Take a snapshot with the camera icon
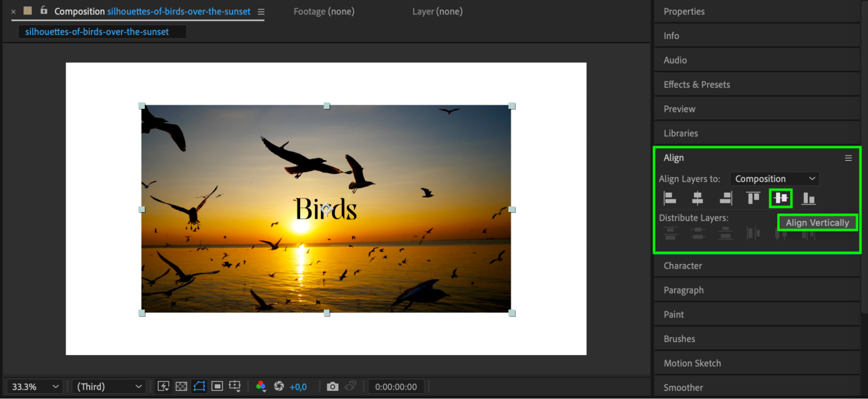Screen dimensions: 868x399 coord(333,386)
